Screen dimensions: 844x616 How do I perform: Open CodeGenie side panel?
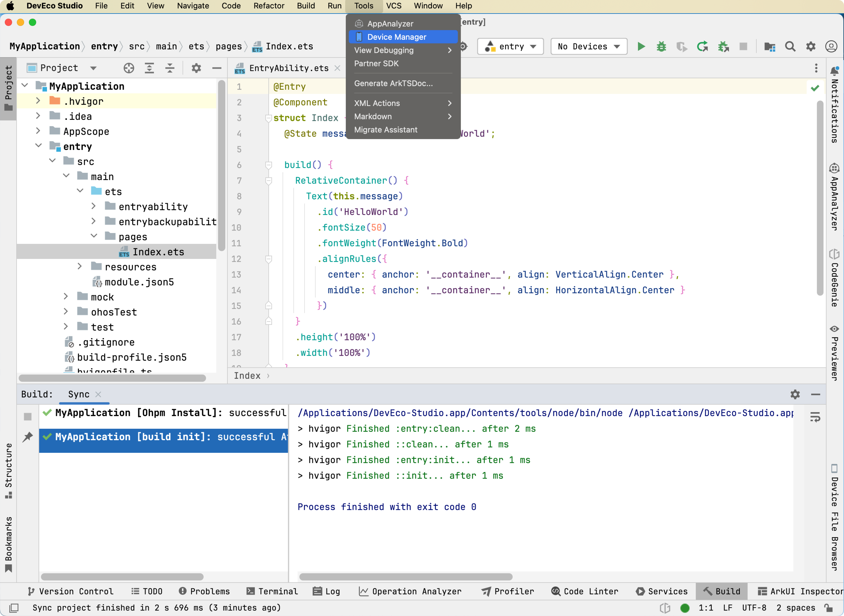click(x=835, y=278)
